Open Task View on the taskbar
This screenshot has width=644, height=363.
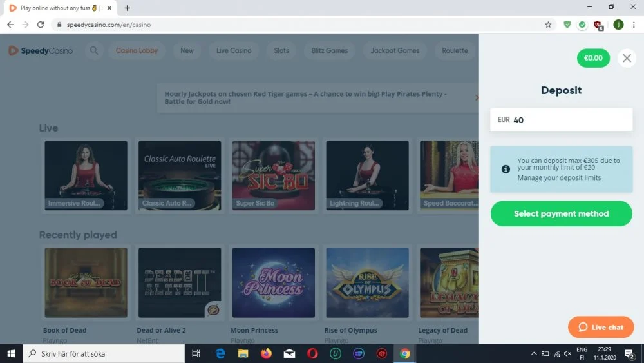pos(196,353)
